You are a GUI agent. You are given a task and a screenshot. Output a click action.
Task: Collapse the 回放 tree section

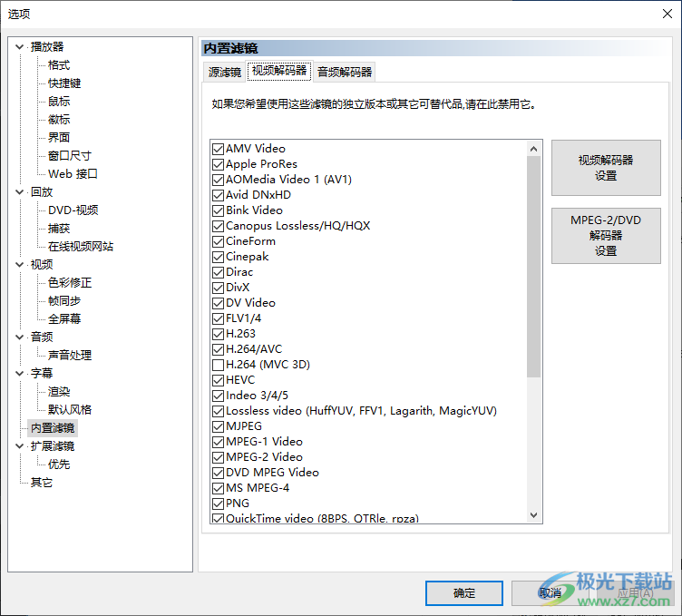pos(20,192)
